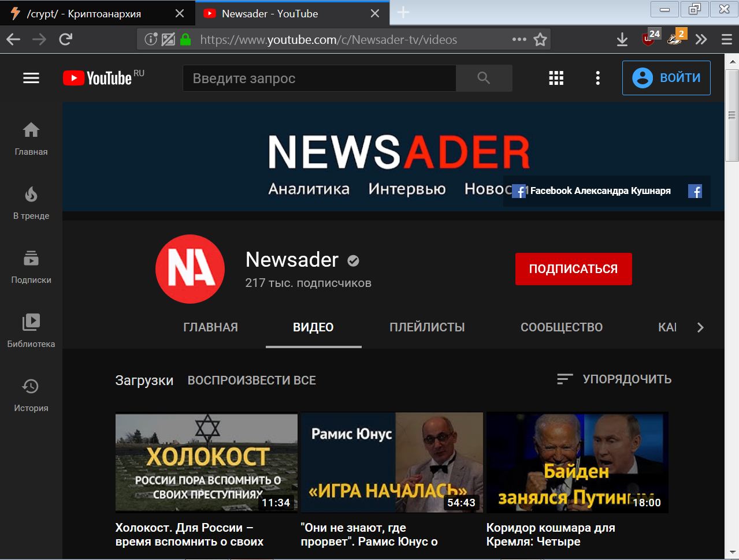Open the СООБЩЕСТВО channel tab
739x560 pixels.
(562, 327)
